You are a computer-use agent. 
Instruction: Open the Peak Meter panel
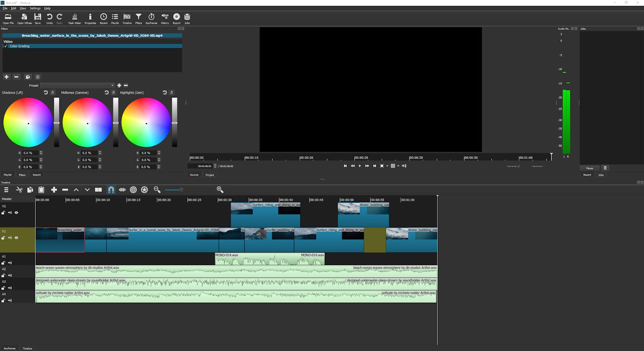74,18
